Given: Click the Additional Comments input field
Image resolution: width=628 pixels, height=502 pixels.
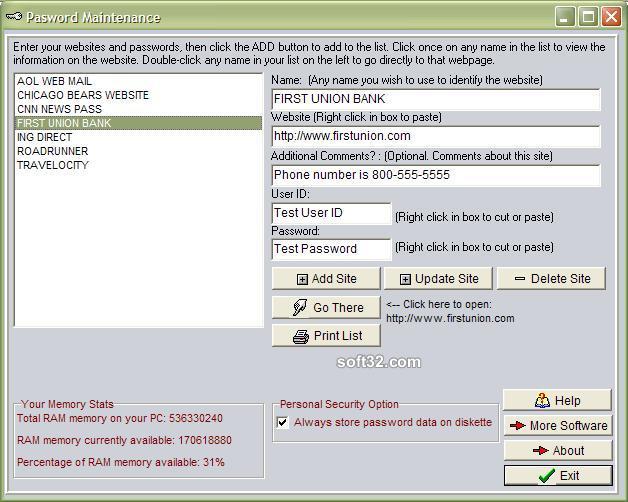Looking at the screenshot, I should point(436,175).
